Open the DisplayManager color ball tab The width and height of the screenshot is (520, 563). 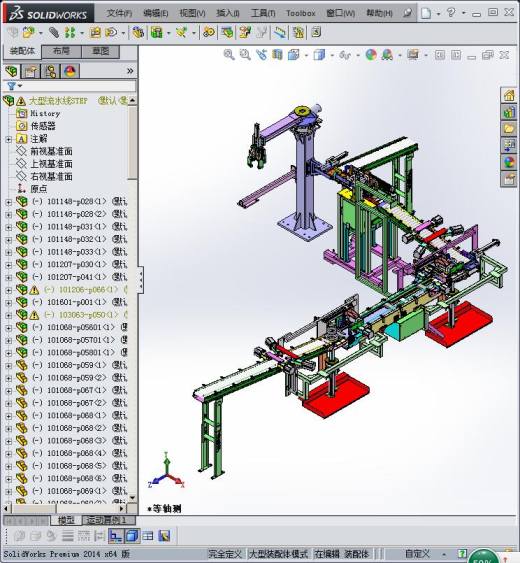tap(70, 71)
